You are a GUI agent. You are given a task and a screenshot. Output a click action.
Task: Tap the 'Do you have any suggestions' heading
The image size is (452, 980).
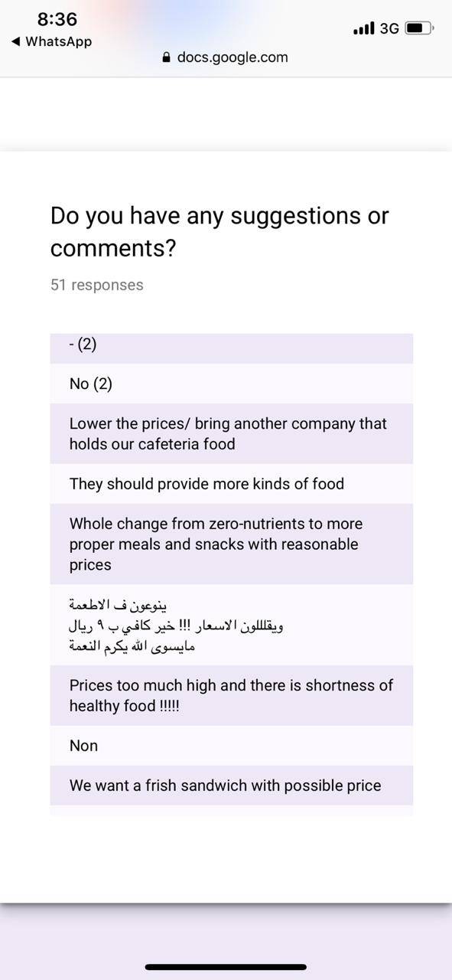click(219, 232)
